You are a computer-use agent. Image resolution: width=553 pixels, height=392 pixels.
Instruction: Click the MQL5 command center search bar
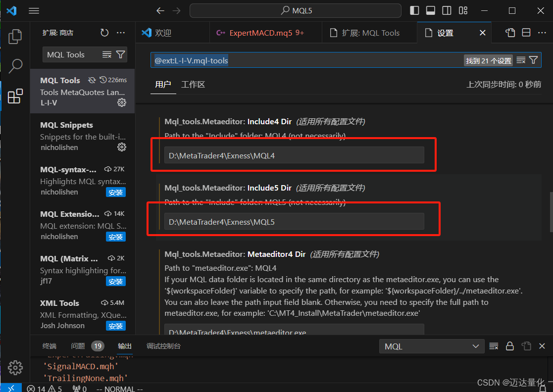tap(296, 10)
